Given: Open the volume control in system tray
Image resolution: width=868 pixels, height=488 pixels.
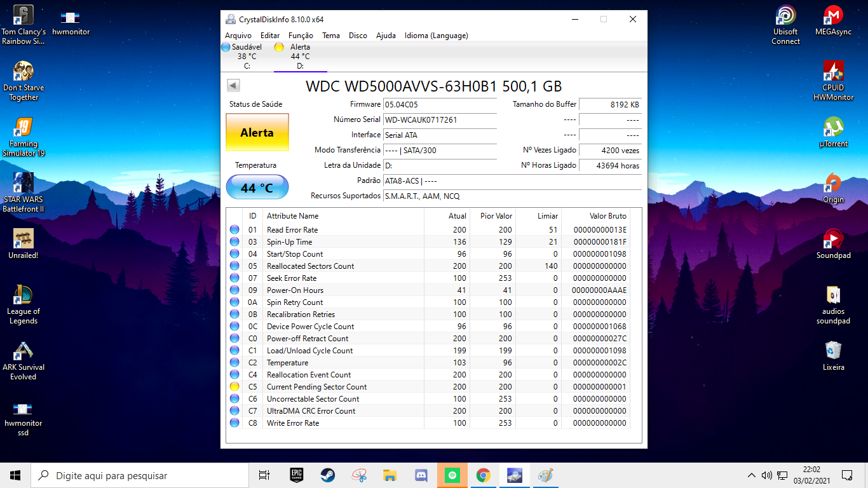Looking at the screenshot, I should (767, 475).
